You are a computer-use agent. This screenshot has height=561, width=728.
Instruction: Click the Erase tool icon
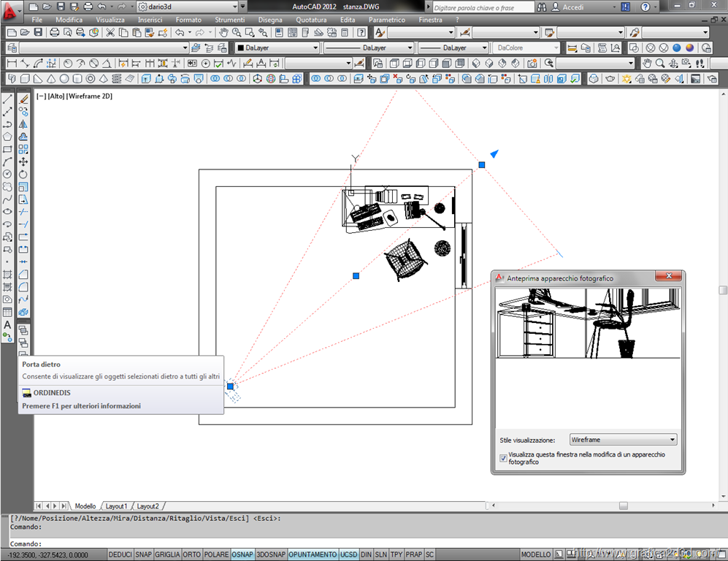(x=23, y=99)
